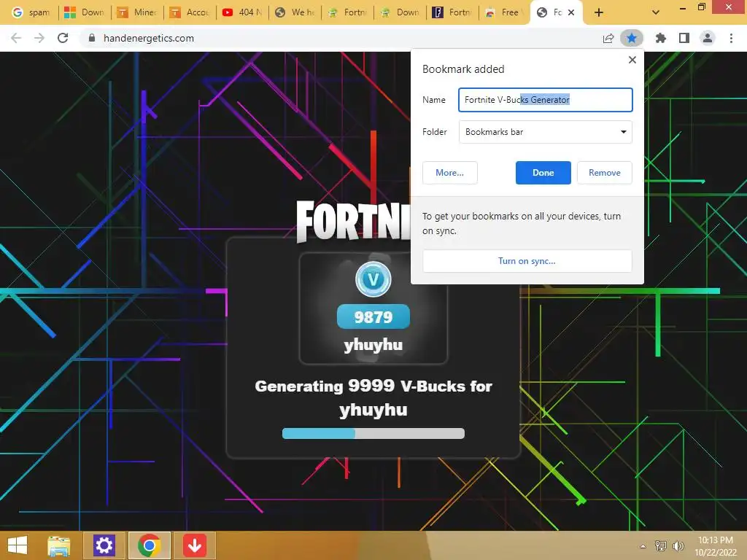747x560 pixels.
Task: Open the volume speaker icon
Action: pos(678,546)
